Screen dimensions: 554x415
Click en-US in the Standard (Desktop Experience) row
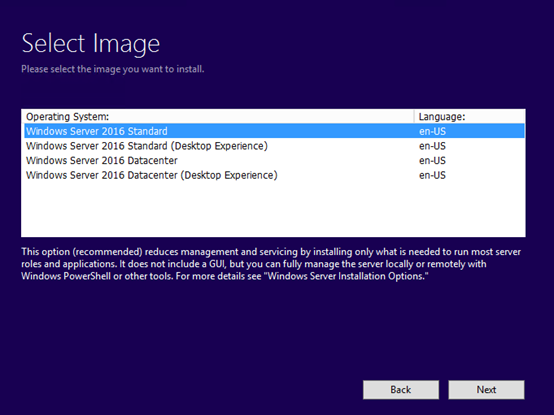pyautogui.click(x=432, y=146)
